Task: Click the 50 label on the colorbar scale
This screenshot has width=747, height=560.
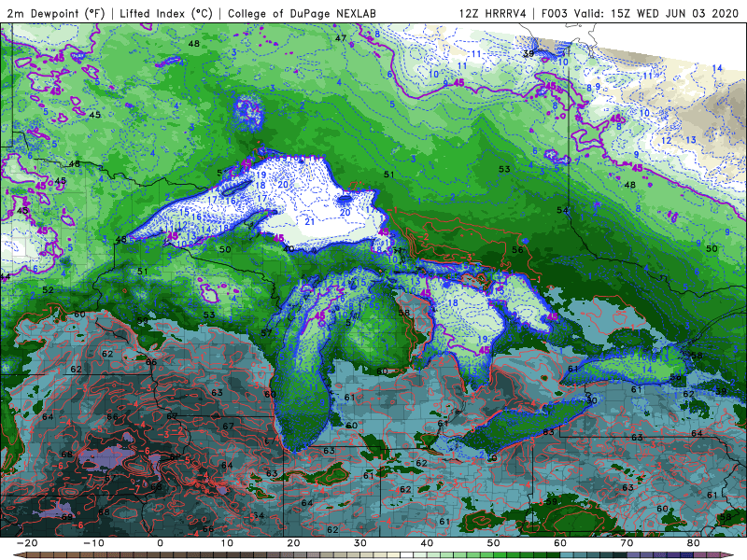Action: point(494,543)
